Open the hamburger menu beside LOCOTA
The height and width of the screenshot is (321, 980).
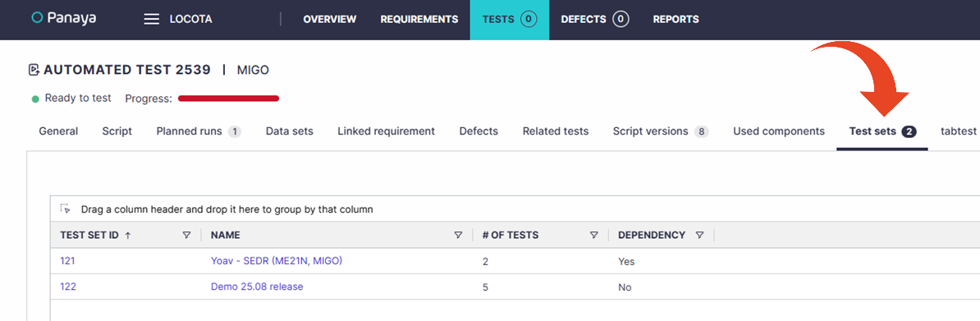point(152,20)
